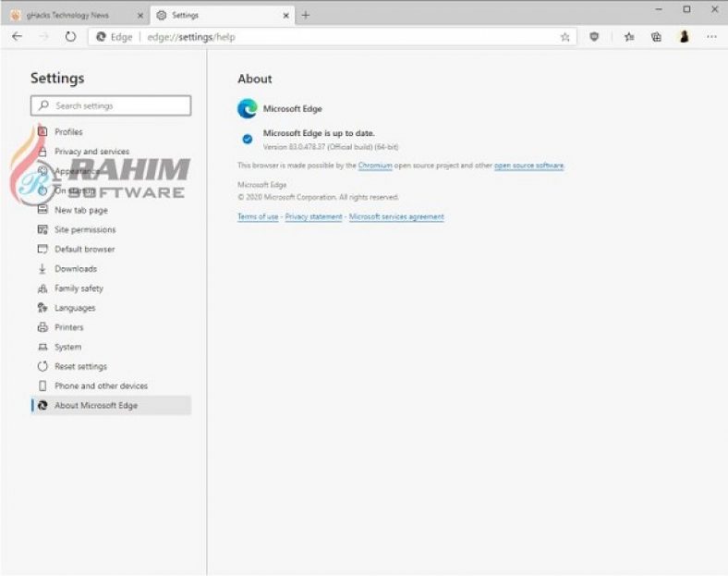Image resolution: width=728 pixels, height=576 pixels.
Task: Reload the page with refresh icon
Action: (x=70, y=37)
